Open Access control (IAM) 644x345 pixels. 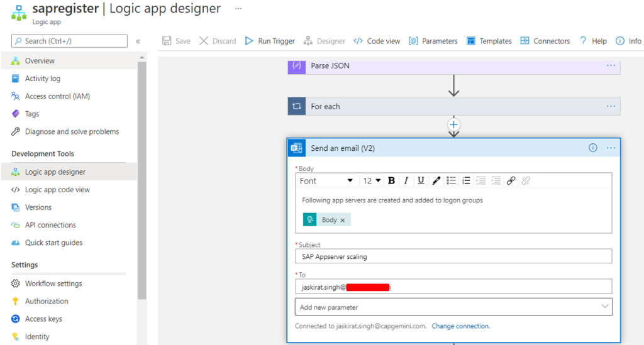(69, 96)
